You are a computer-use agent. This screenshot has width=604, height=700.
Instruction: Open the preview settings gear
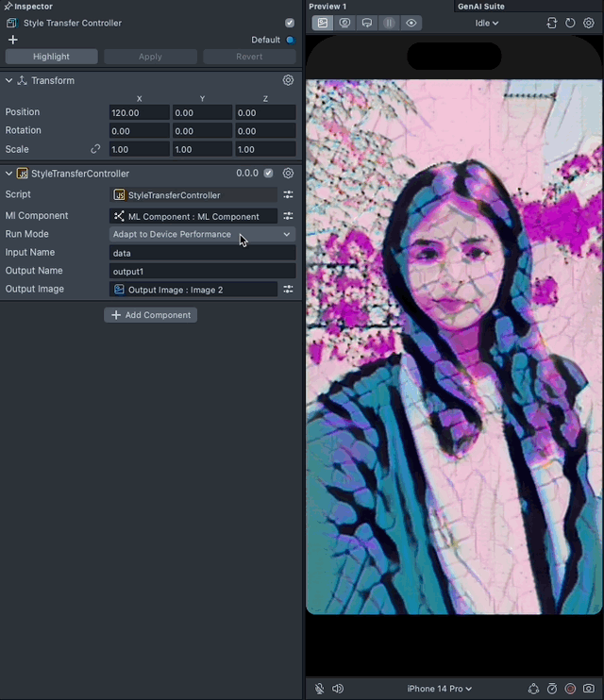(588, 23)
